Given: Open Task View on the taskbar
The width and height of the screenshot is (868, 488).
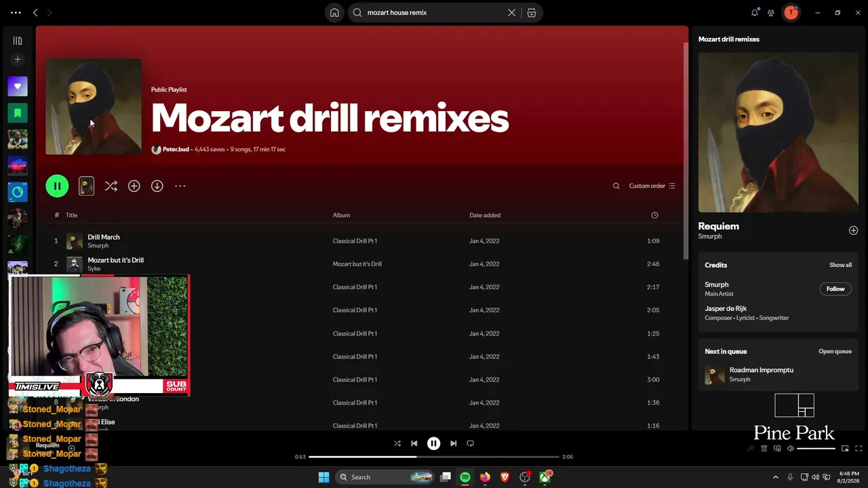Looking at the screenshot, I should [446, 477].
